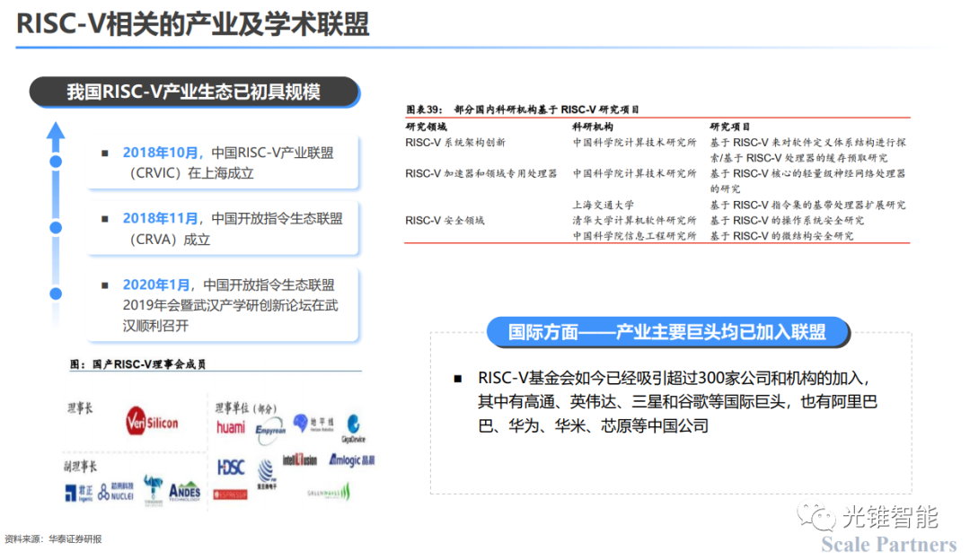
Task: Select the 2018年10月 CRVIC timeline card
Action: (225, 162)
